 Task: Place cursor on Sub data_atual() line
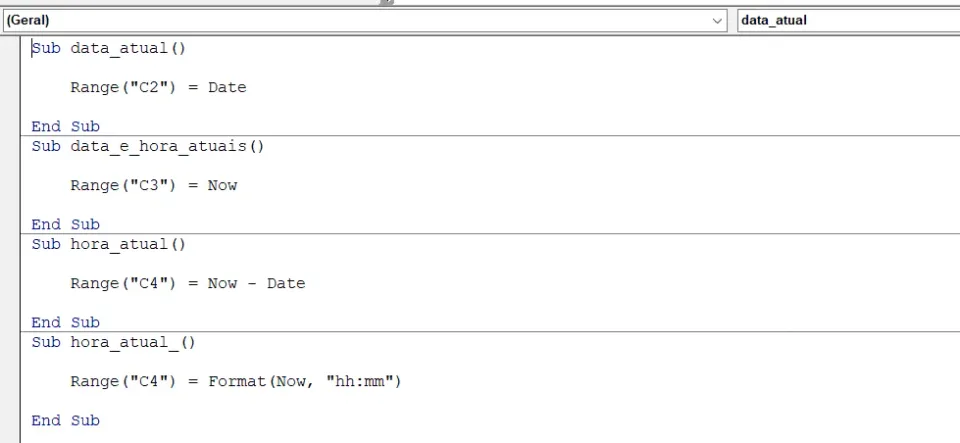(108, 48)
